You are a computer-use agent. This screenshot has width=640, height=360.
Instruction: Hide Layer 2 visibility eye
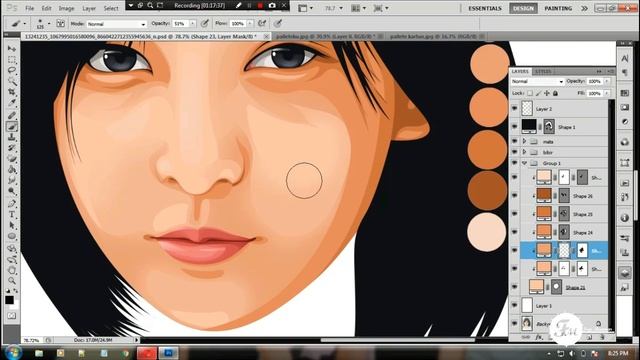pos(514,109)
